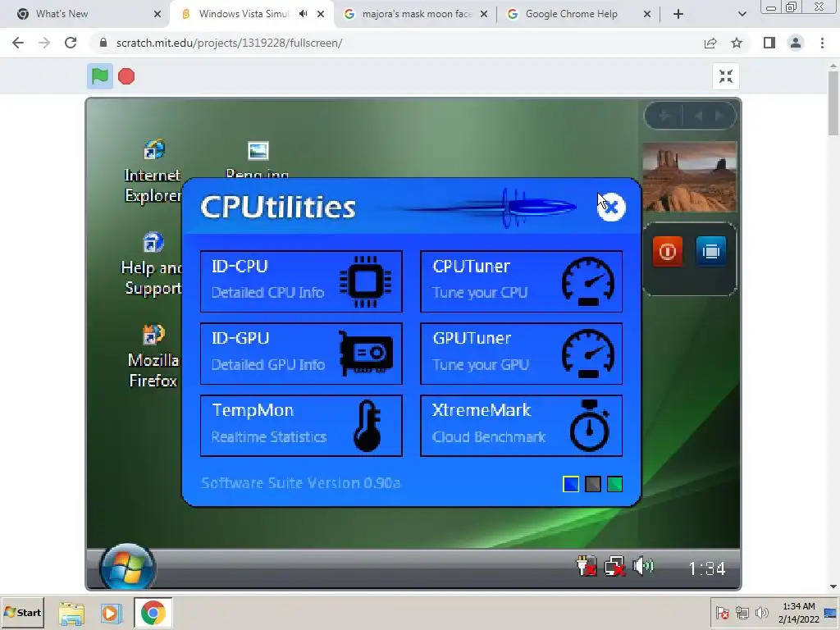This screenshot has height=630, width=840.
Task: Click host system tray volume icon
Action: pos(761,612)
